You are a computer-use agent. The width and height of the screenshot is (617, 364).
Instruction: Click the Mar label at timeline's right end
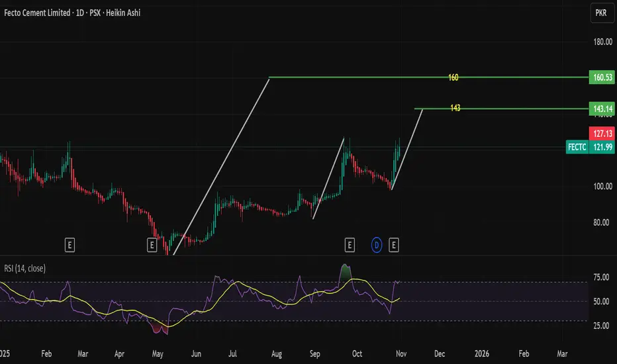pyautogui.click(x=562, y=353)
